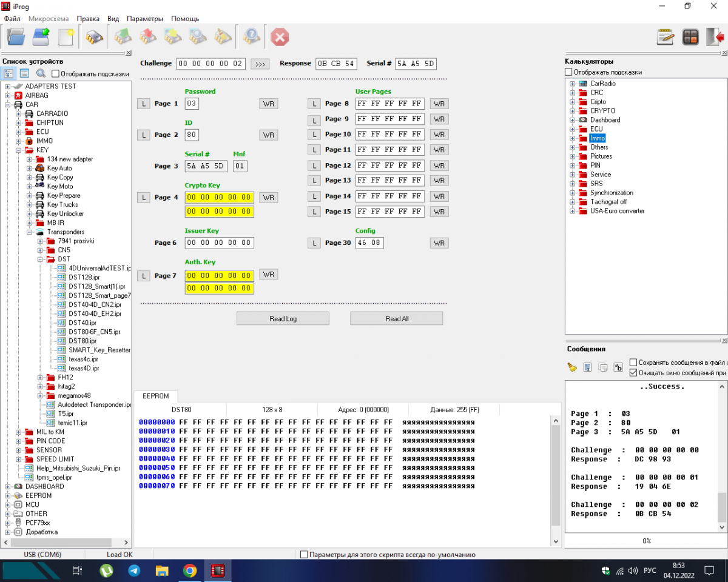Check the default script parameters checkbox

click(x=305, y=555)
